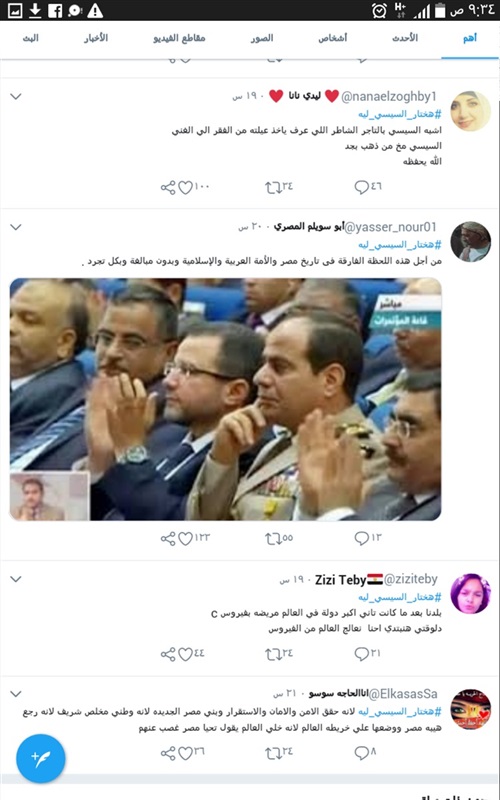Like the @yasser_nour01 photo tweet

tap(185, 539)
